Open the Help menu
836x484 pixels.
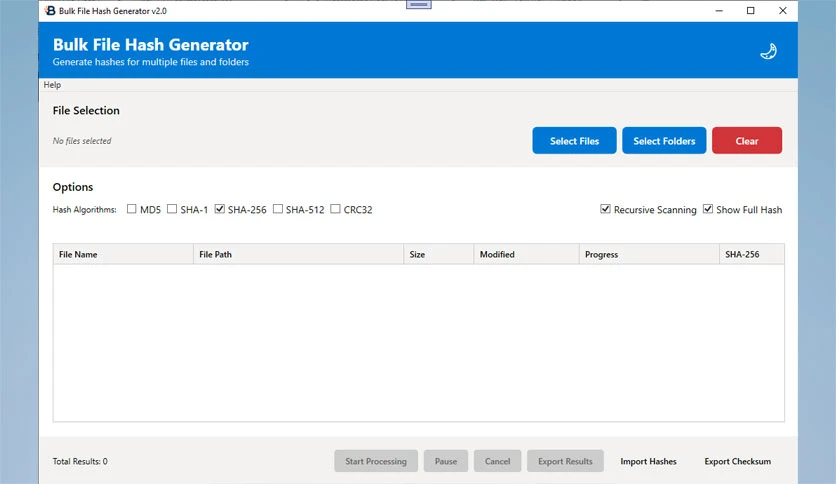pyautogui.click(x=52, y=85)
